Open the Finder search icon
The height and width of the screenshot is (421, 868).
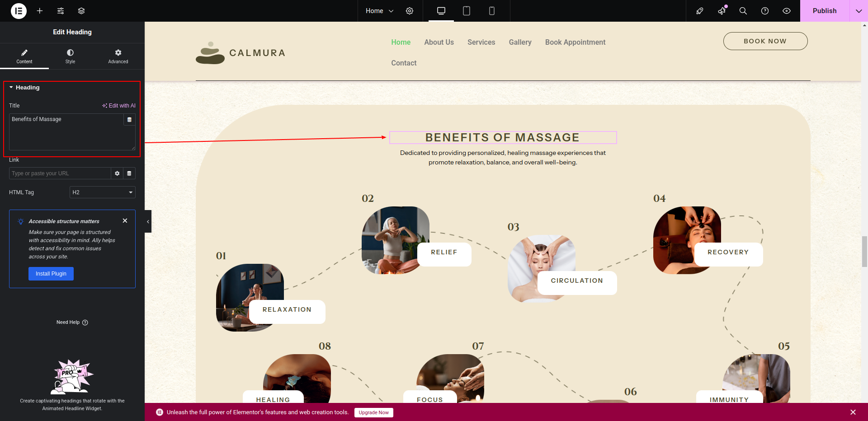[x=743, y=11]
